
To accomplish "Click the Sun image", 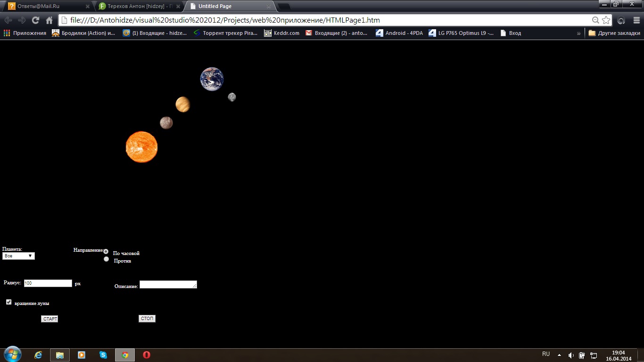I will [141, 147].
